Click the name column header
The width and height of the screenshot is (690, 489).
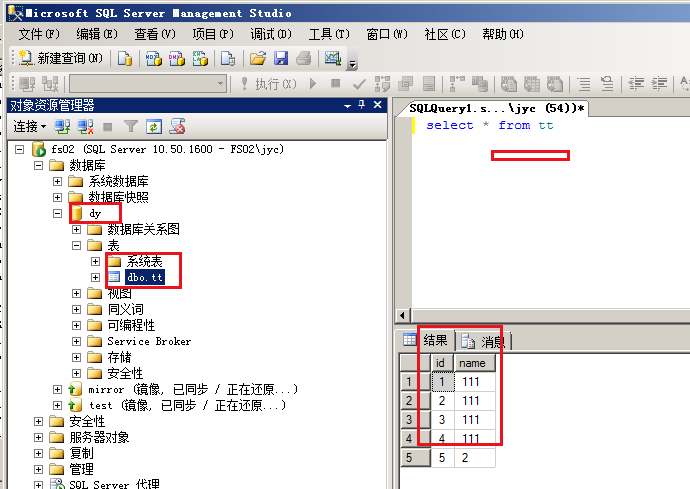[x=474, y=363]
